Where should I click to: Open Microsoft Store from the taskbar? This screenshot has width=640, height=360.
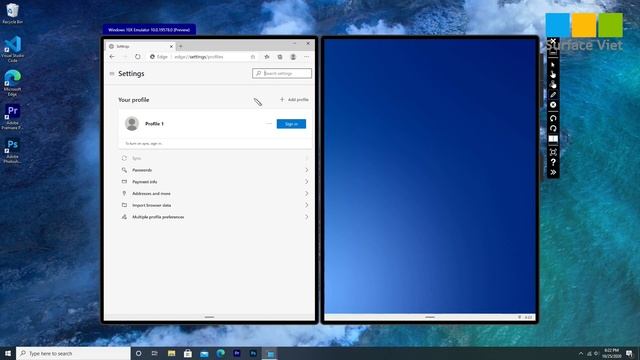point(188,353)
